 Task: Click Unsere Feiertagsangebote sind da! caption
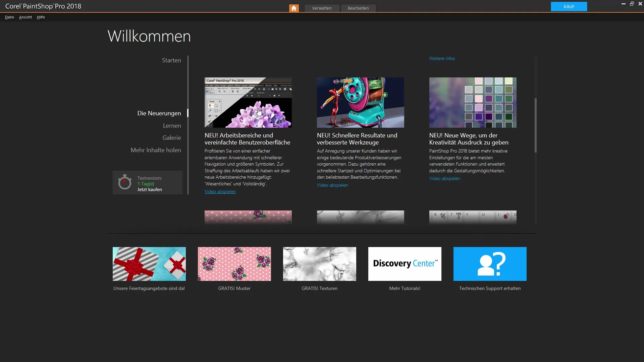(x=149, y=289)
